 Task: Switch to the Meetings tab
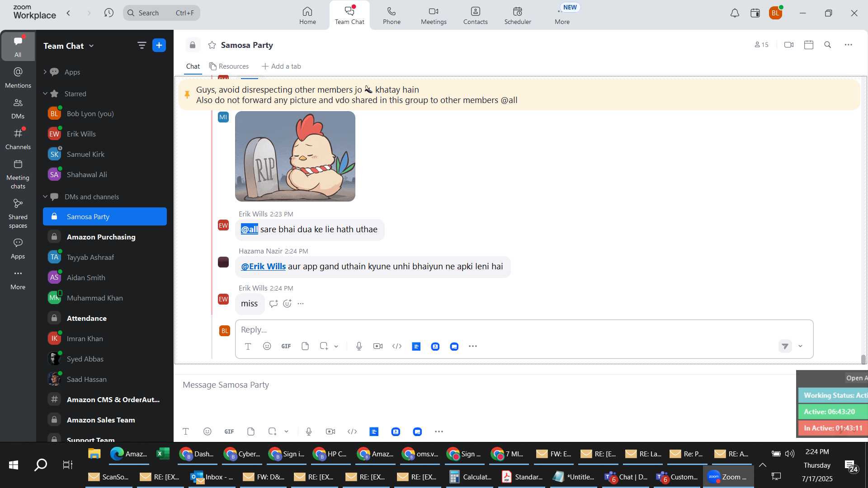coord(434,15)
